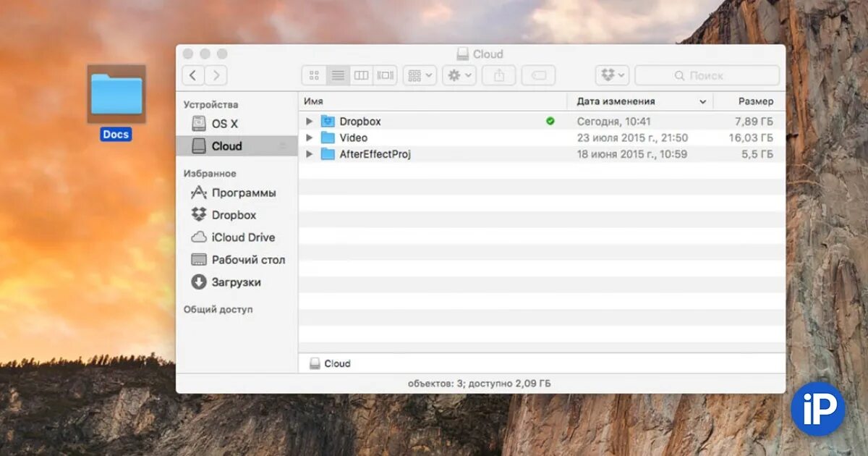868x456 pixels.
Task: Click the Общий доступ sidebar section header
Action: [x=218, y=309]
